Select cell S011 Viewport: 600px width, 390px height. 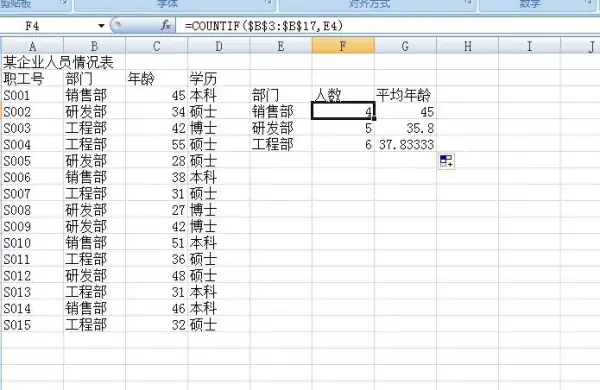tap(33, 259)
